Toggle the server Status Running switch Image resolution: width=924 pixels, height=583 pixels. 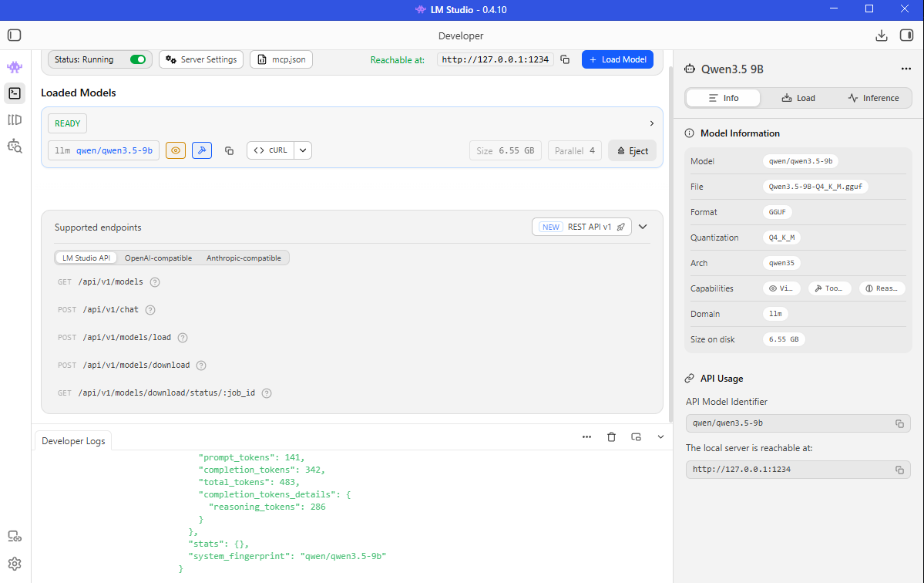pos(138,59)
